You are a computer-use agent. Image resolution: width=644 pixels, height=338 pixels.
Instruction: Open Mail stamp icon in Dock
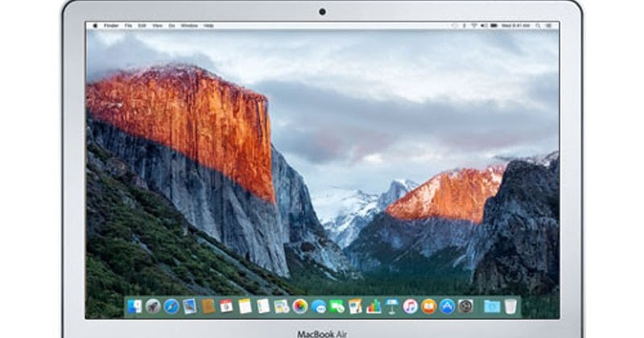coord(190,307)
